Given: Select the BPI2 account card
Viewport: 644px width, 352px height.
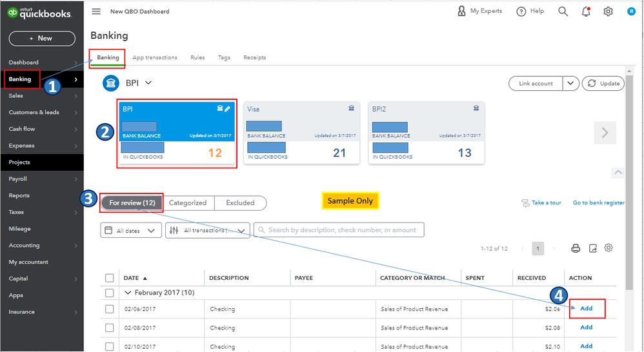Looking at the screenshot, I should [x=427, y=133].
